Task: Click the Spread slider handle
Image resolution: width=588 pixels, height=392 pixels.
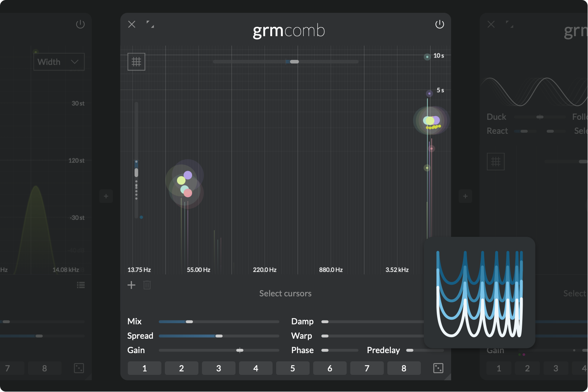Action: click(219, 336)
